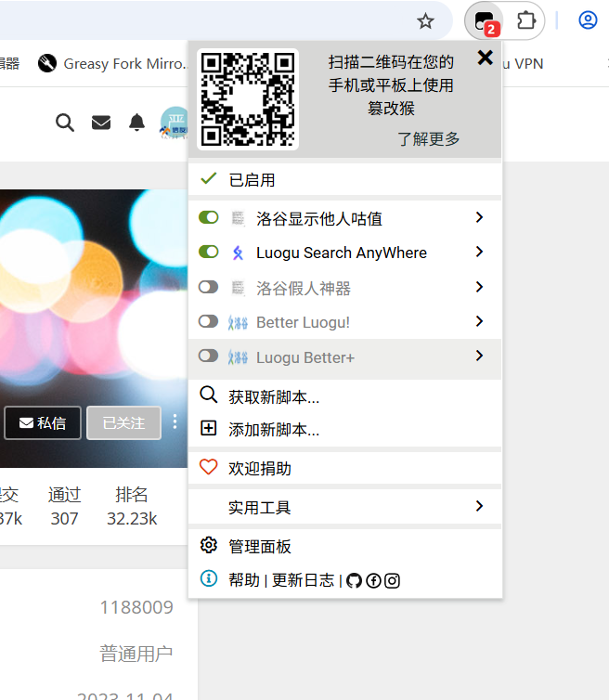Image resolution: width=609 pixels, height=700 pixels.
Task: Expand the Luogu Search AnyWhere submenu arrow
Action: point(479,252)
